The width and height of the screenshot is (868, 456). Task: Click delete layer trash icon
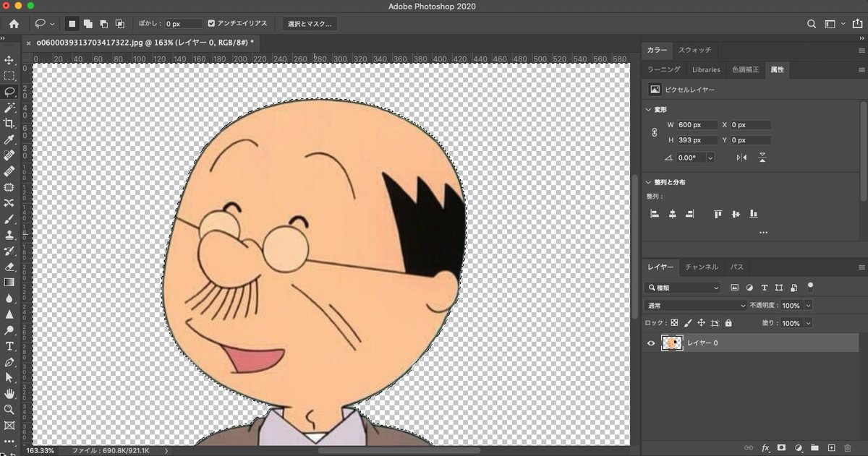(848, 448)
